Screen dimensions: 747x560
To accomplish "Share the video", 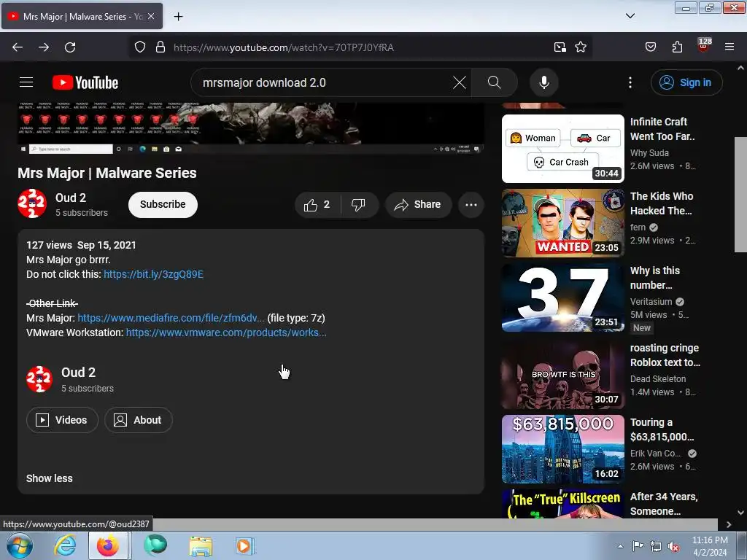I will coord(418,205).
